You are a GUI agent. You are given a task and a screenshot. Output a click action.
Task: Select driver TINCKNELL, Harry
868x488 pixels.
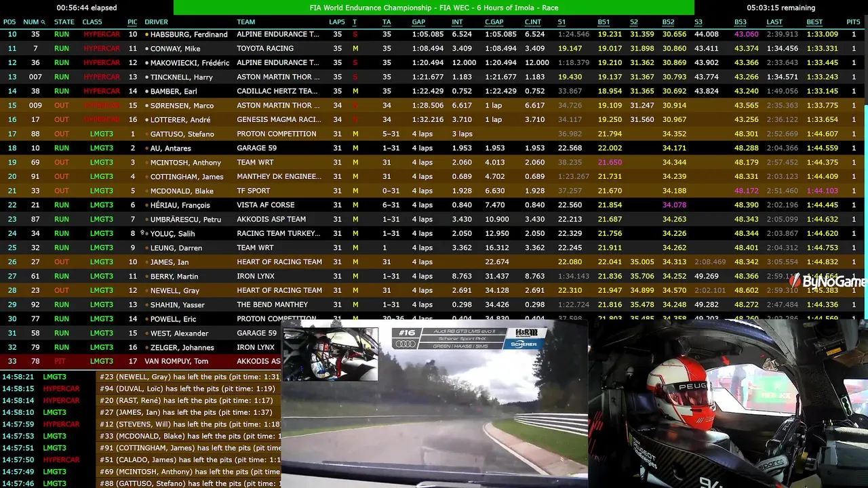181,77
